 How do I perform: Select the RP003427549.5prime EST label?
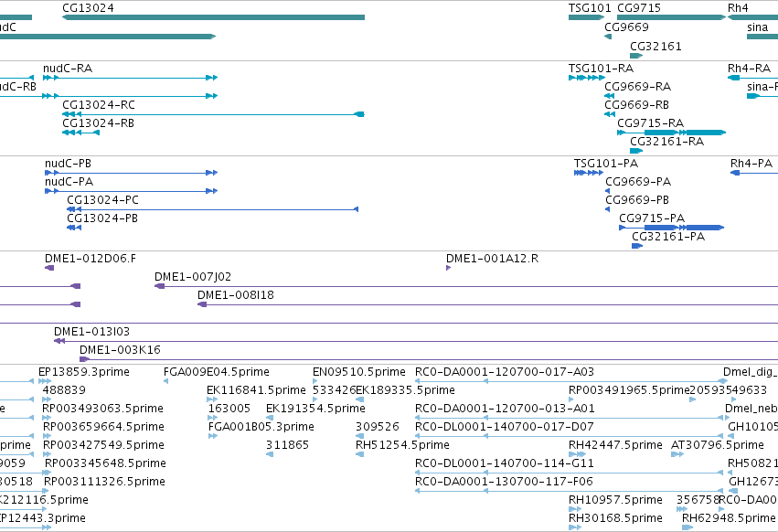click(103, 445)
